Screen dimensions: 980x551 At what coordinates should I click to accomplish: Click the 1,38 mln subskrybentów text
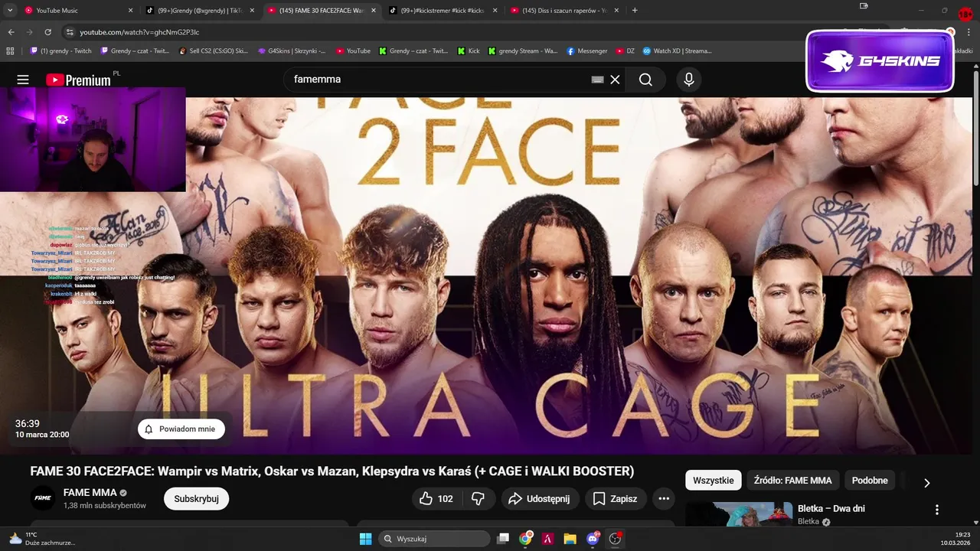pos(105,506)
